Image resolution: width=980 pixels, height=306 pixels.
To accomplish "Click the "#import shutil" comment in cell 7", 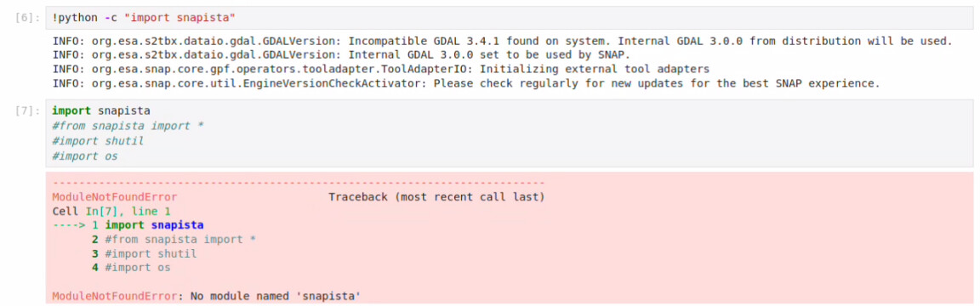I will pyautogui.click(x=98, y=141).
